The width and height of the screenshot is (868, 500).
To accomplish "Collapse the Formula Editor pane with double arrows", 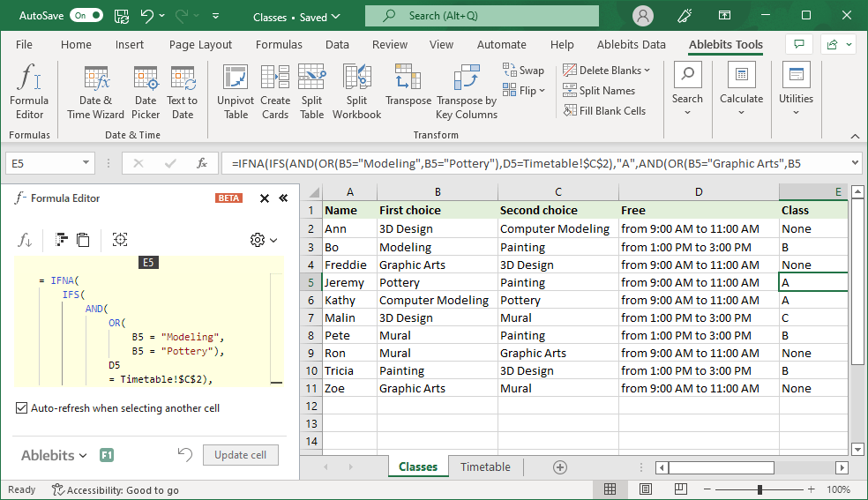I will click(283, 198).
